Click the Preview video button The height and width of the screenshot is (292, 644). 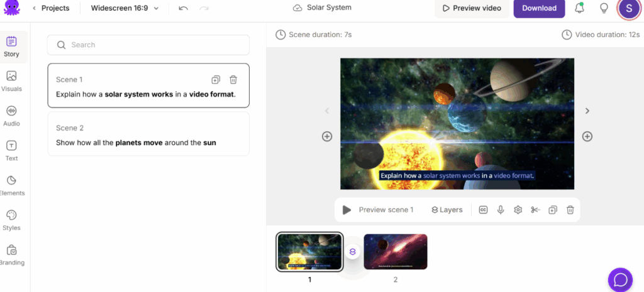pyautogui.click(x=472, y=8)
